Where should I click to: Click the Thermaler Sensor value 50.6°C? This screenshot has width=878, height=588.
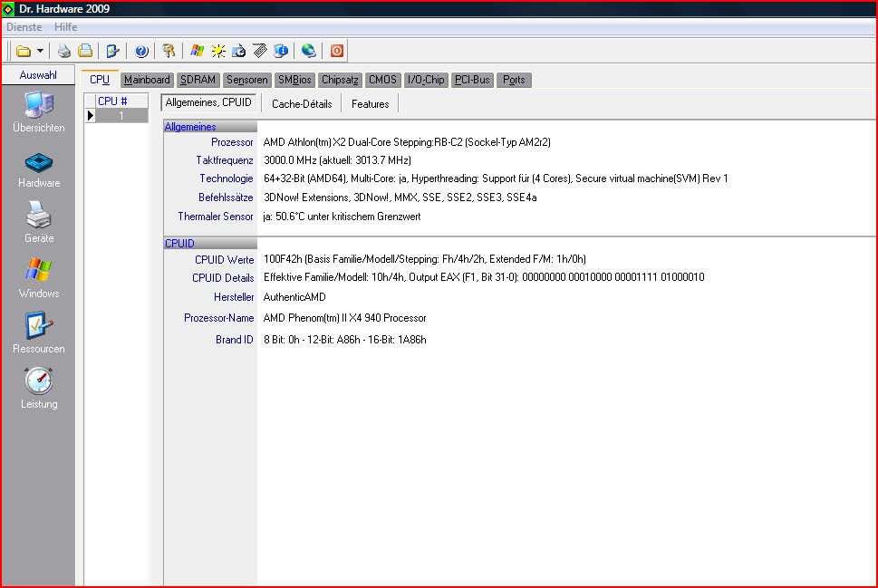(x=342, y=217)
